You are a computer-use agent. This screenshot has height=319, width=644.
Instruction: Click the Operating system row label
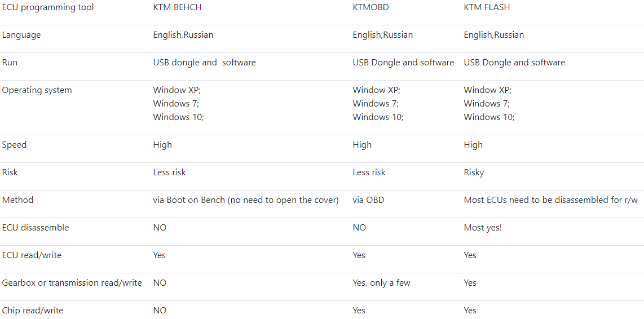pos(37,90)
